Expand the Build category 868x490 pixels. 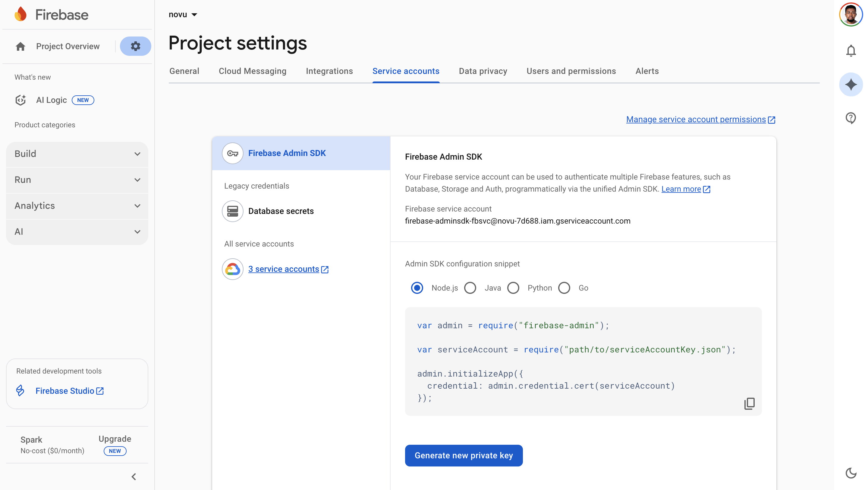(x=77, y=154)
